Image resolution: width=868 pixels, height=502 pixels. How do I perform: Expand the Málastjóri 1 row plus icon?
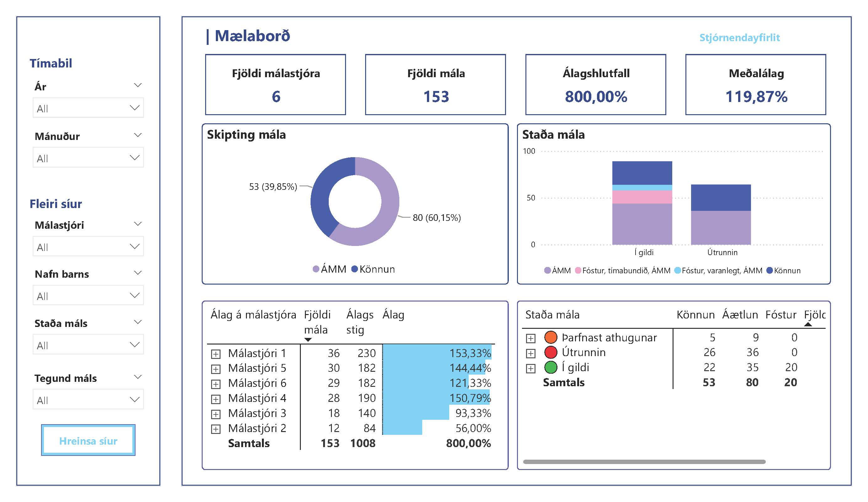tap(216, 354)
